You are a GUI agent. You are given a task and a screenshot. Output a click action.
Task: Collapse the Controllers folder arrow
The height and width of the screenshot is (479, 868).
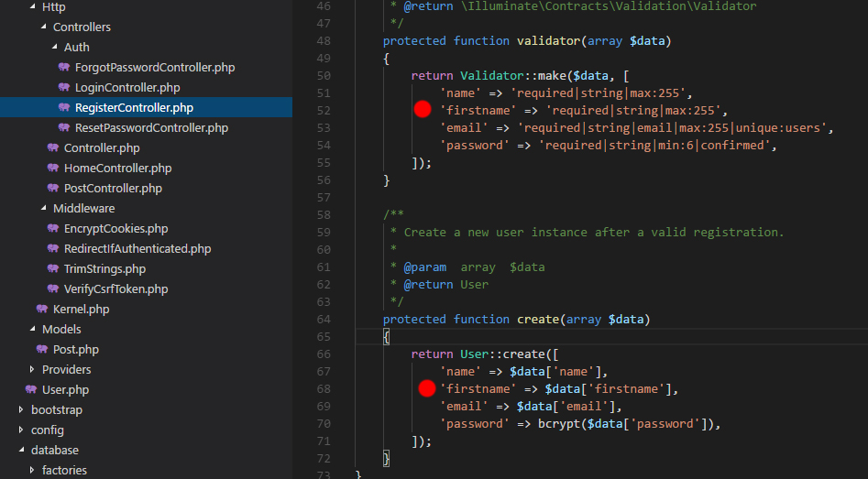click(44, 27)
